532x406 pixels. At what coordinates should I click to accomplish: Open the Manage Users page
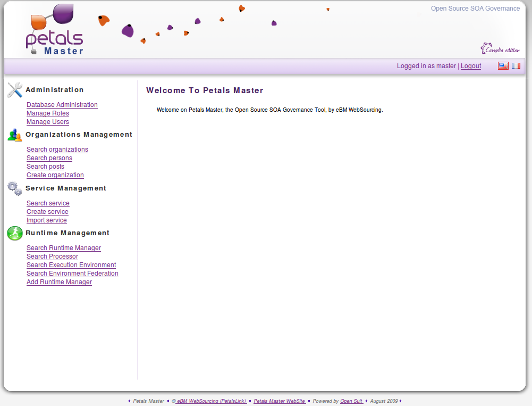[x=48, y=122]
